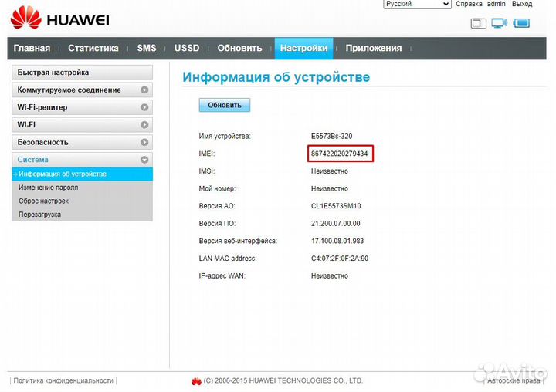This screenshot has width=556, height=392.
Task: Click device name E5573Bs-320
Action: coord(332,136)
